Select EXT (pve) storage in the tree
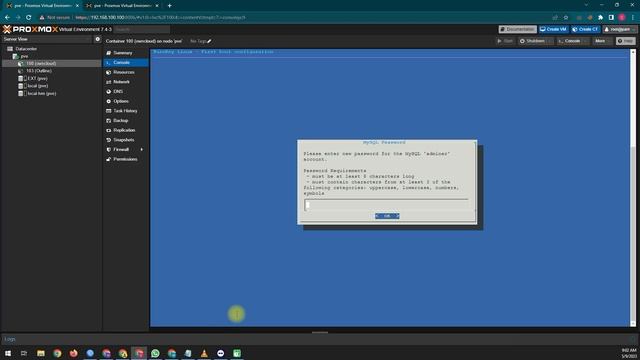 pyautogui.click(x=37, y=78)
